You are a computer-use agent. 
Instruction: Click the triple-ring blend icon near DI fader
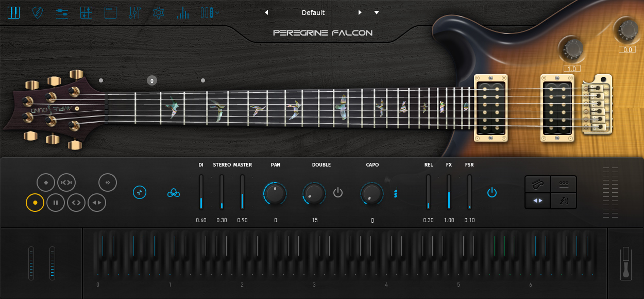click(174, 193)
